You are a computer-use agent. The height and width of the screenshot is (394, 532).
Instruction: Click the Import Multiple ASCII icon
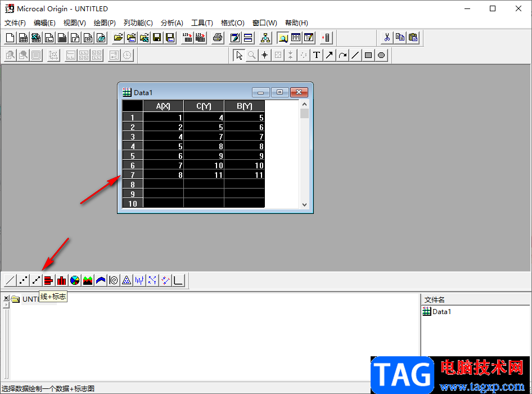(200, 38)
